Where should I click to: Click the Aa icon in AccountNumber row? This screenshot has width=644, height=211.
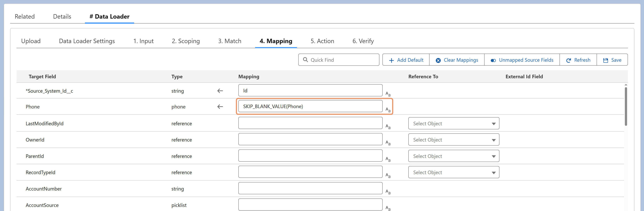(388, 192)
